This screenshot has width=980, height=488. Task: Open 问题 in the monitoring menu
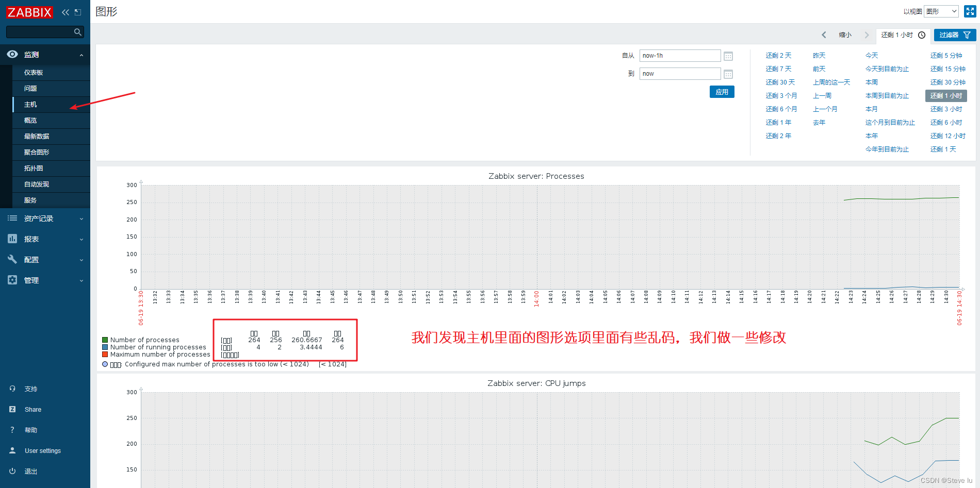point(30,89)
